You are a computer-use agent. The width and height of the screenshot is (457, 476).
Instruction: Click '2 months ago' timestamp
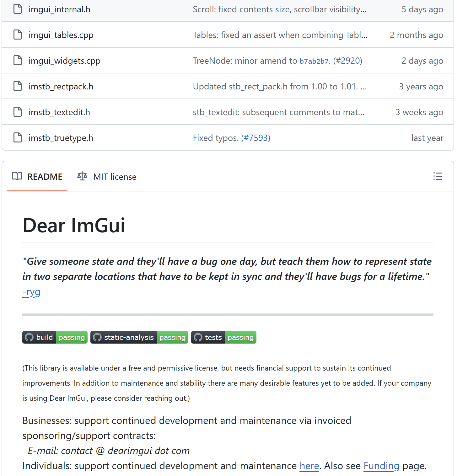[417, 35]
